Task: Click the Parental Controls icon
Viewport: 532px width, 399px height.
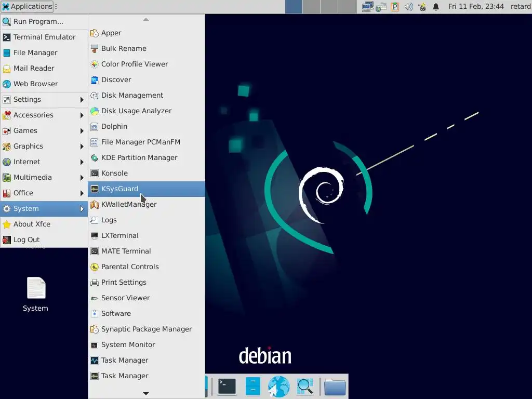Action: coord(95,267)
